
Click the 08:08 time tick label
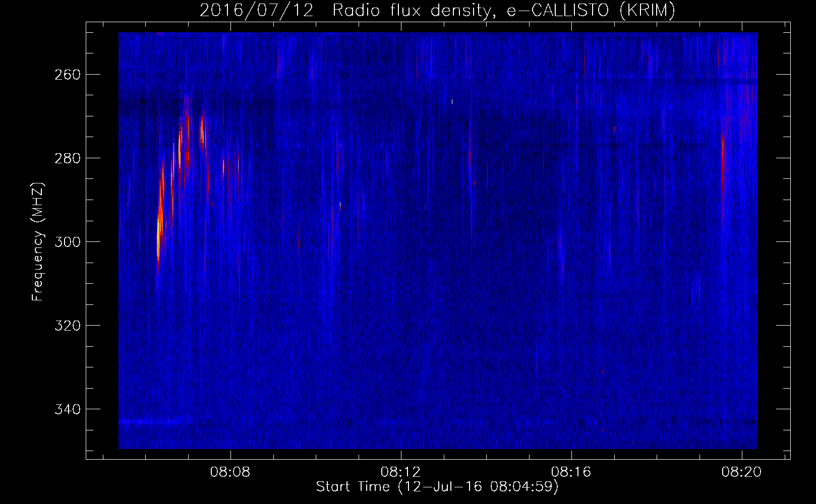click(x=231, y=473)
